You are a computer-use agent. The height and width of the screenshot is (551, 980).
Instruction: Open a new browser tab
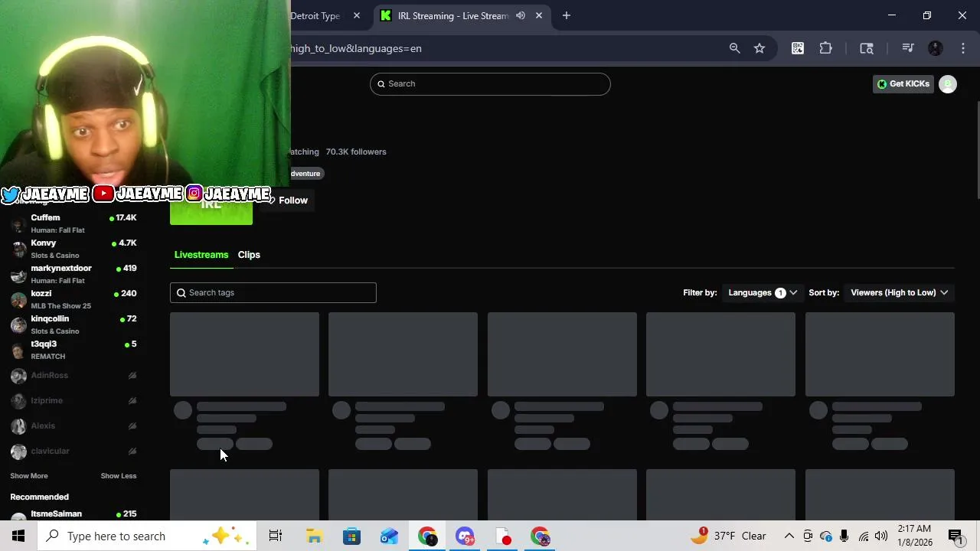click(567, 15)
